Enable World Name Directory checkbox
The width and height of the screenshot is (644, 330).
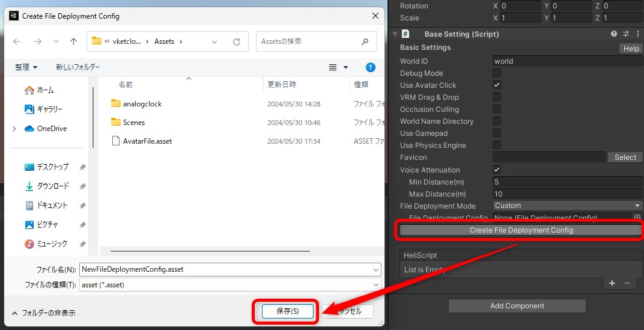click(497, 121)
